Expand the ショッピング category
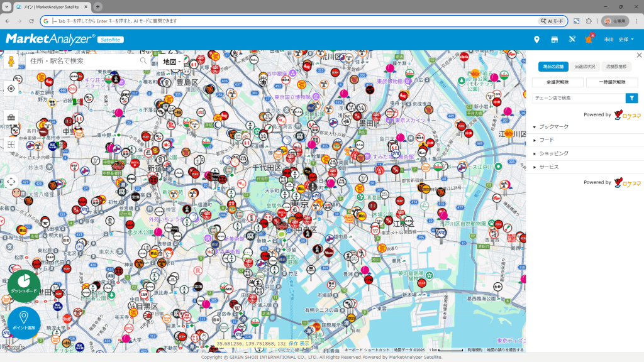This screenshot has width=644, height=362. coord(553,153)
